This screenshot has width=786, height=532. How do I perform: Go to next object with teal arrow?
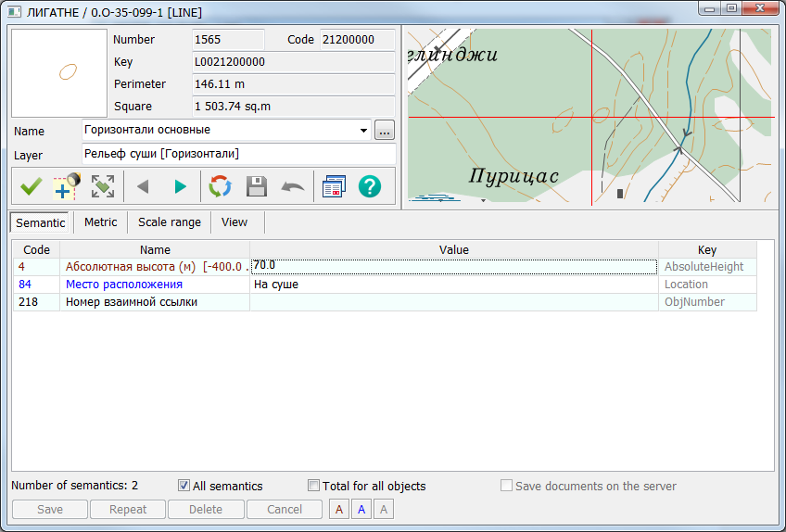(180, 186)
